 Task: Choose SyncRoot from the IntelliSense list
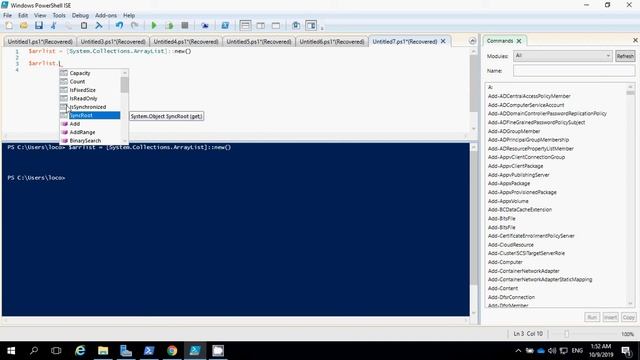90,116
